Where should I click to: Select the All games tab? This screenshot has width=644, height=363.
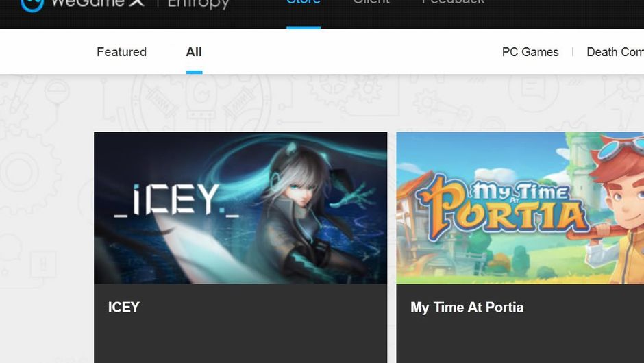click(194, 52)
